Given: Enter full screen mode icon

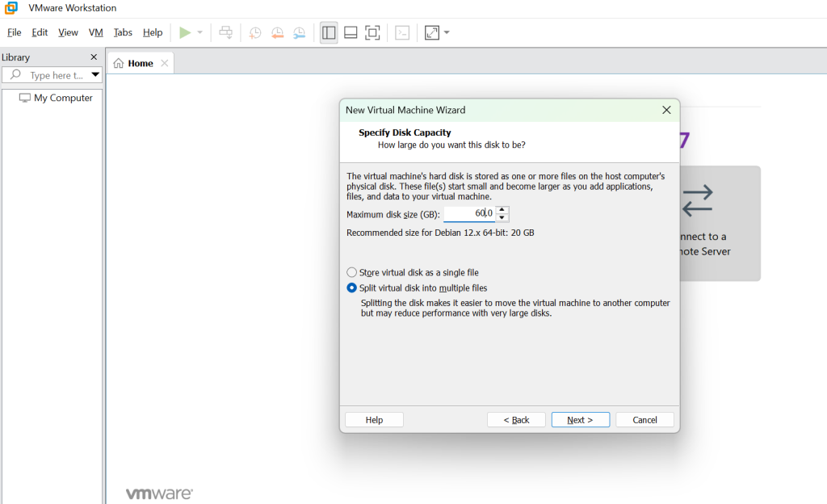Looking at the screenshot, I should pos(372,32).
